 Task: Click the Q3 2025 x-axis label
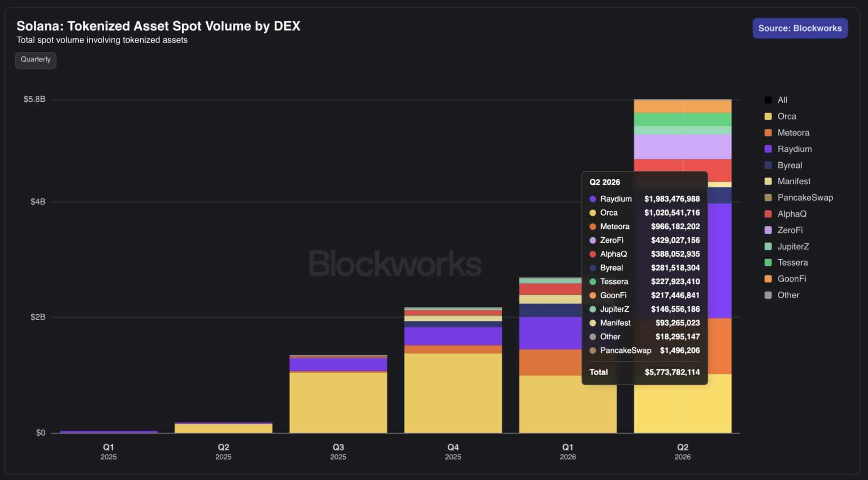[338, 452]
